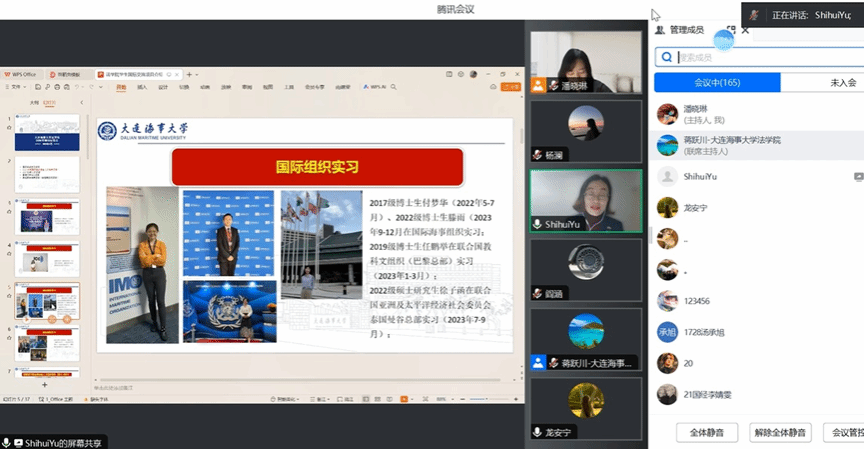
Task: Switch to the 未入会 tab
Action: (x=840, y=83)
